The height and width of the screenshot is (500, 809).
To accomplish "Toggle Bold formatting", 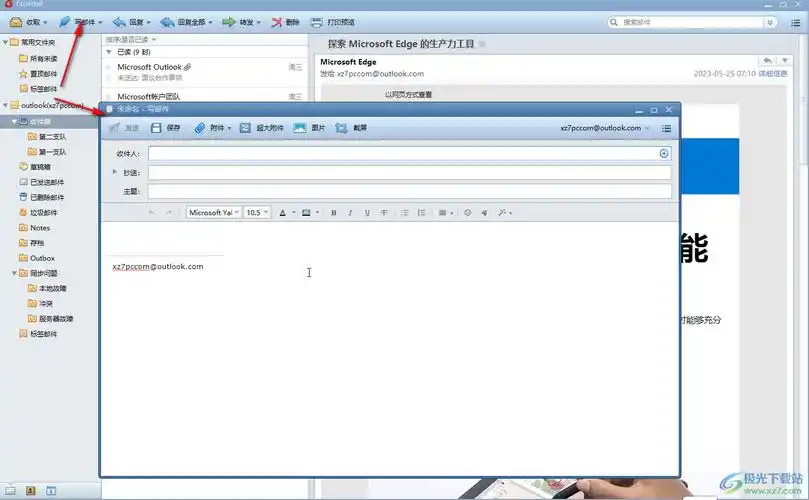I will 334,213.
